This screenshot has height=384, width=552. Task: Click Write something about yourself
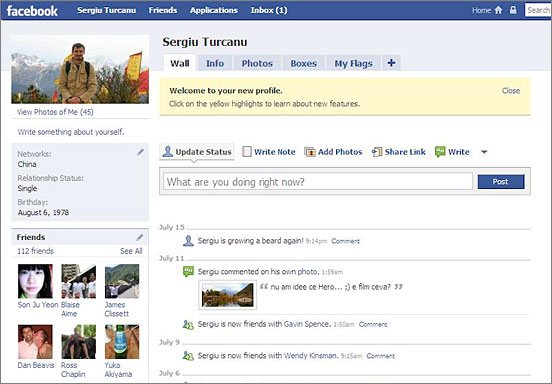71,132
